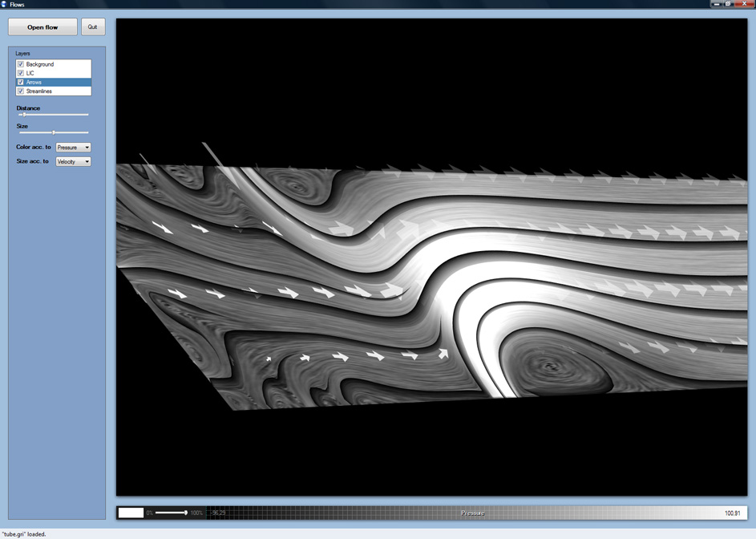756x539 pixels.
Task: Click the large flow arrow at the bend center
Action: 393,290
